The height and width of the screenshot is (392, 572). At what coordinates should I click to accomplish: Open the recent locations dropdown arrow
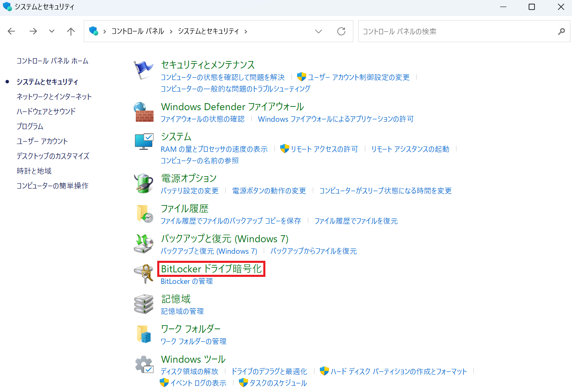coord(52,31)
